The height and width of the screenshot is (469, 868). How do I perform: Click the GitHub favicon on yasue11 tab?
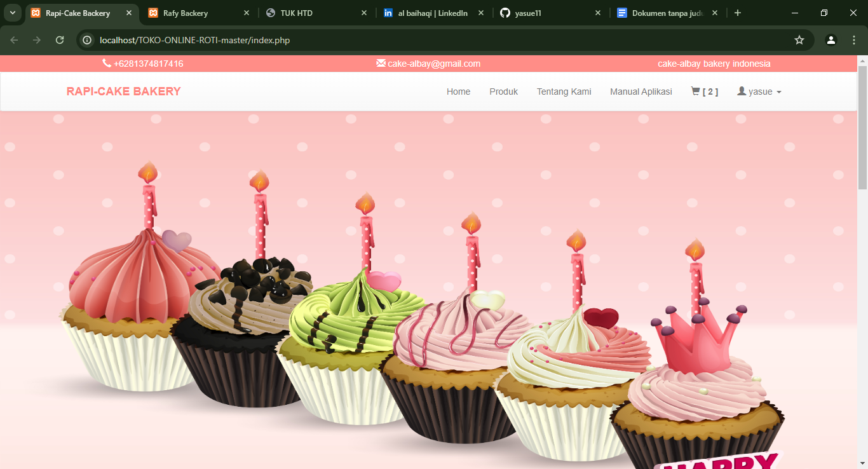[505, 13]
